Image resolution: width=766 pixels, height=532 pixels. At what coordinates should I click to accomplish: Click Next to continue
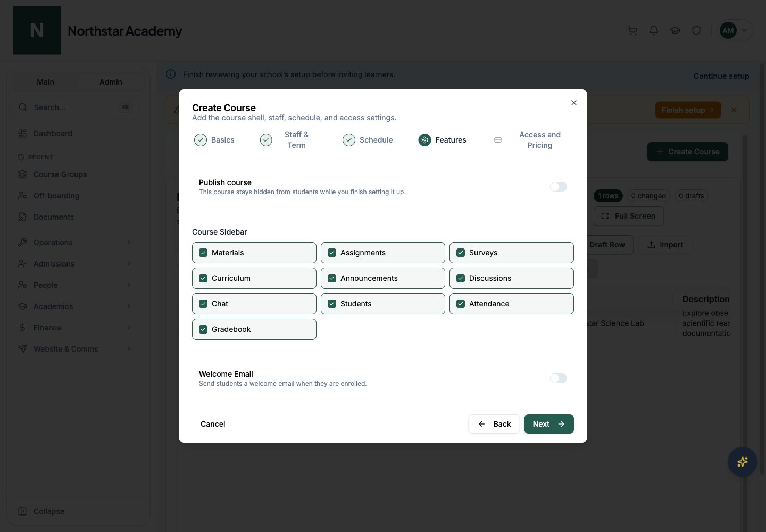(x=549, y=424)
